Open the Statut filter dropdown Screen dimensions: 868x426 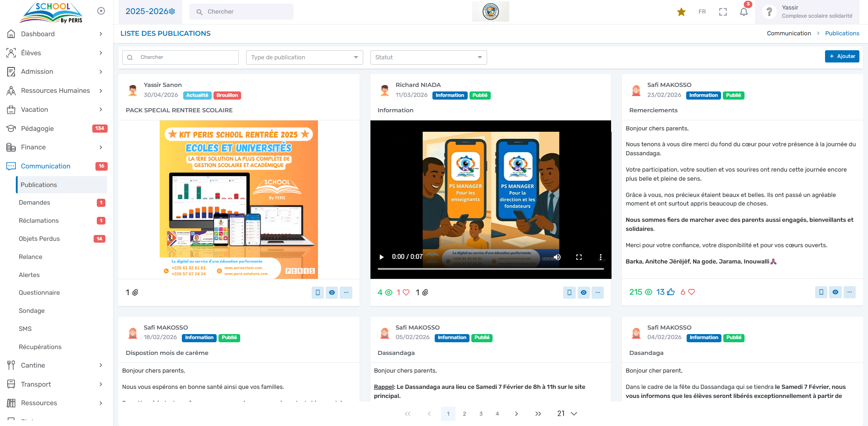428,57
